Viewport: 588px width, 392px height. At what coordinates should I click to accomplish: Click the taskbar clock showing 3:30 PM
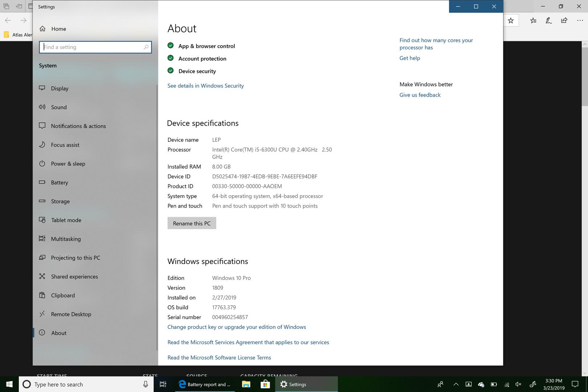[x=554, y=384]
